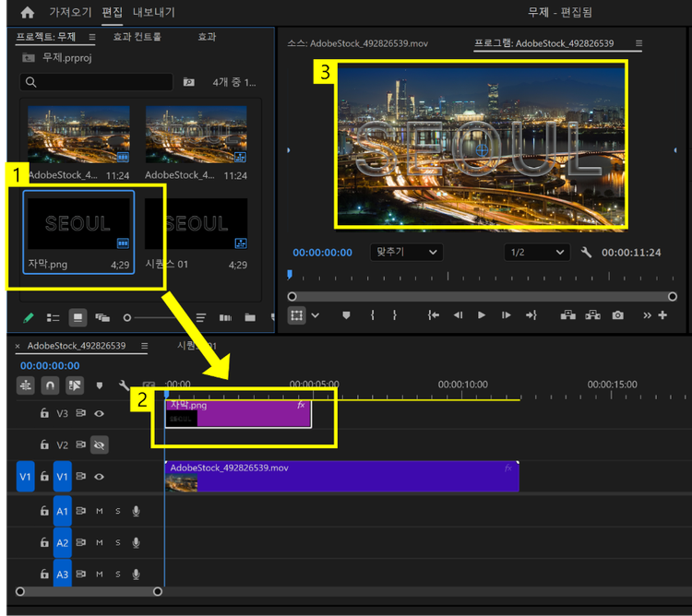Toggle lock on V3 track
The width and height of the screenshot is (692, 616).
point(44,414)
